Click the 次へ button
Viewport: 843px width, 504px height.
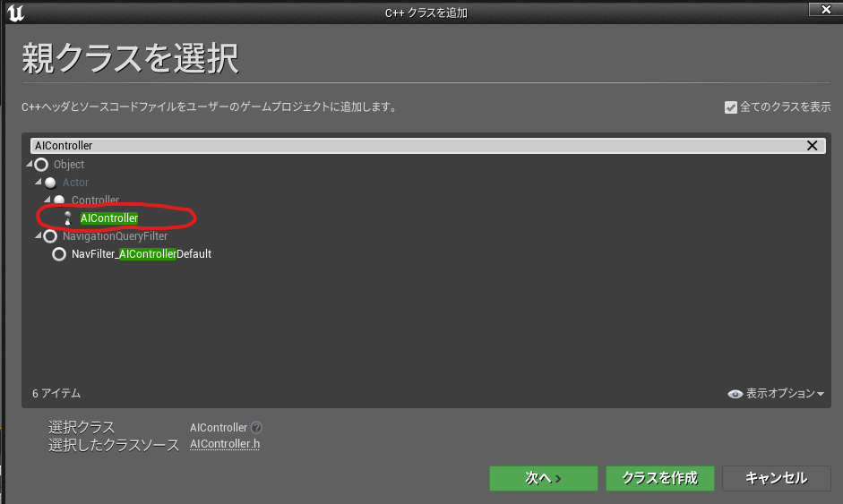pyautogui.click(x=544, y=478)
